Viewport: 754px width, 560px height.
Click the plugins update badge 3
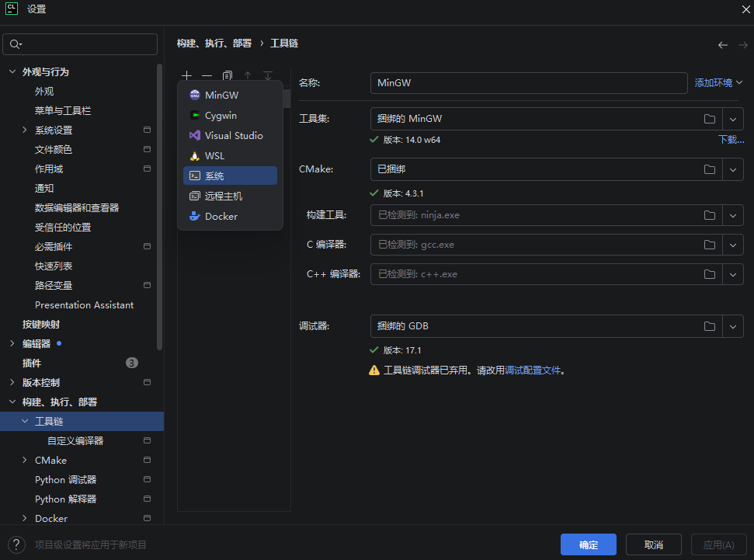[x=132, y=363]
